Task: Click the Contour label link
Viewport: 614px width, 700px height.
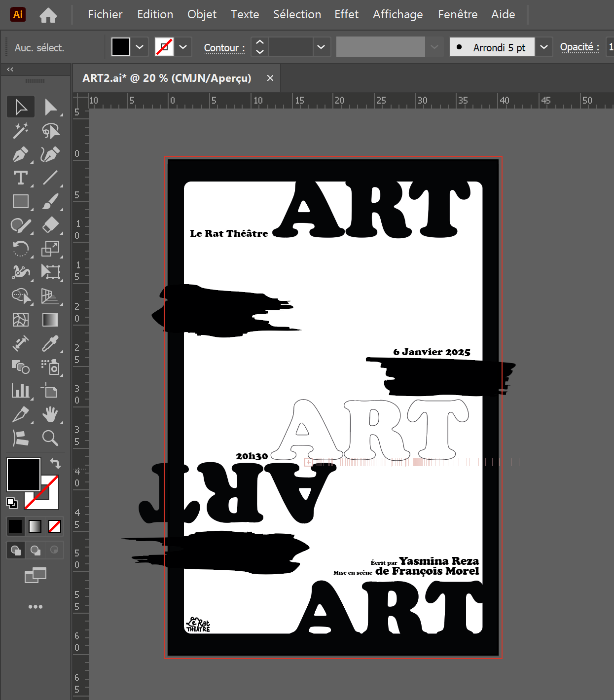Action: pyautogui.click(x=224, y=48)
